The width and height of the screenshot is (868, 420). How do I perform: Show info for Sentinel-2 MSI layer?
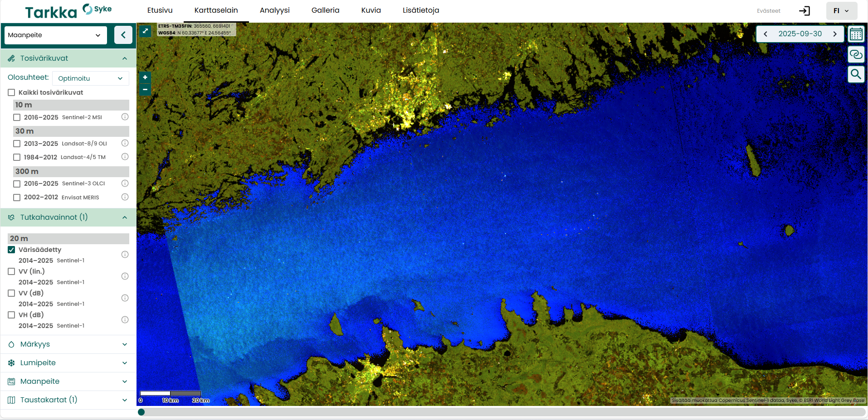coord(125,117)
